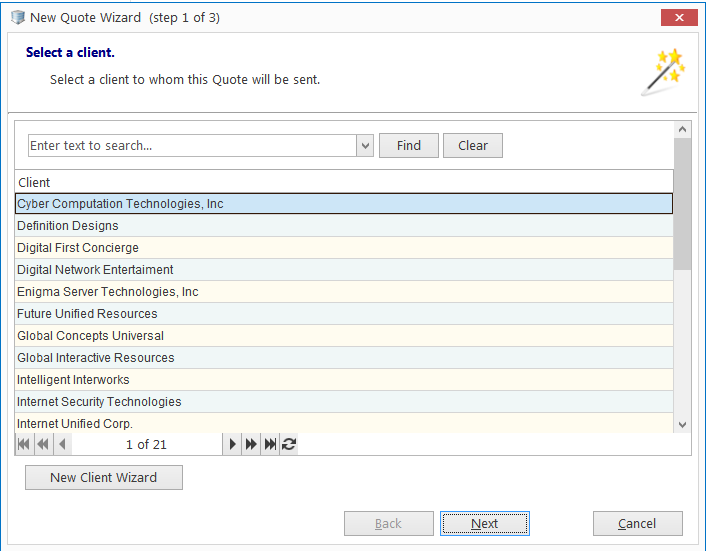706x551 pixels.
Task: Jump back one page of records
Action: point(43,444)
